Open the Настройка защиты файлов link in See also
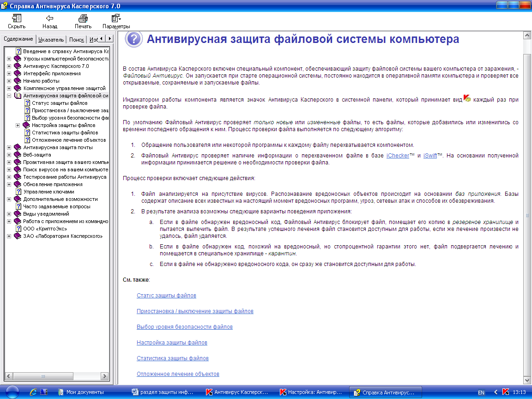The image size is (532, 399). (172, 343)
